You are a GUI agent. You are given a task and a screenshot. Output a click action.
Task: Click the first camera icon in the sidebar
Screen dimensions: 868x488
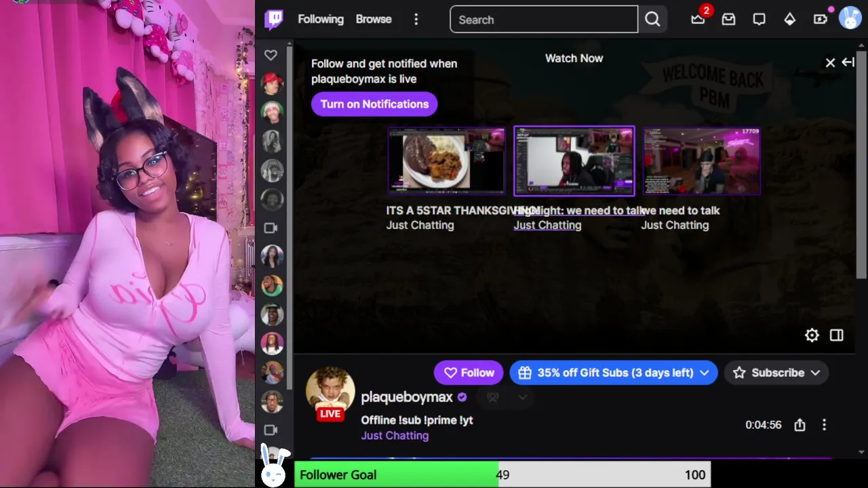point(271,228)
